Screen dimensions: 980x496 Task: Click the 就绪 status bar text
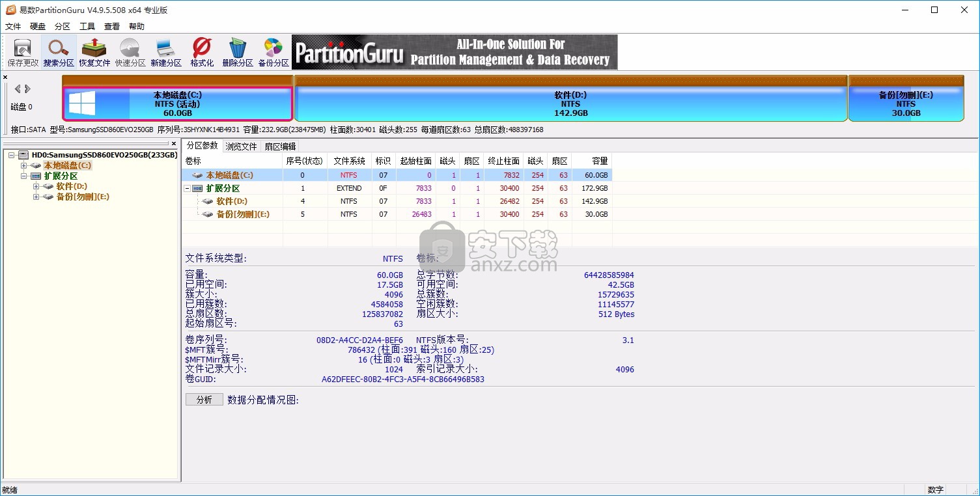pyautogui.click(x=10, y=490)
